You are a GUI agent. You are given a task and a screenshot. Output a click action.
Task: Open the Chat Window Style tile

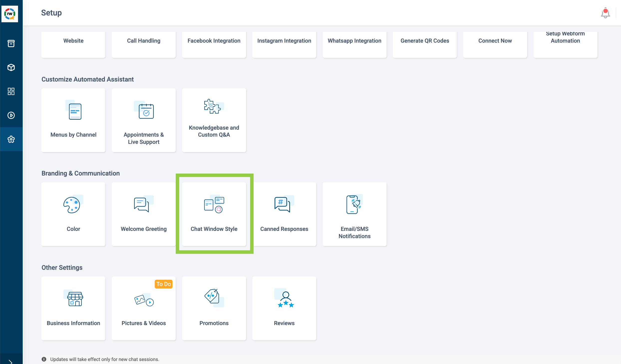[x=214, y=214]
